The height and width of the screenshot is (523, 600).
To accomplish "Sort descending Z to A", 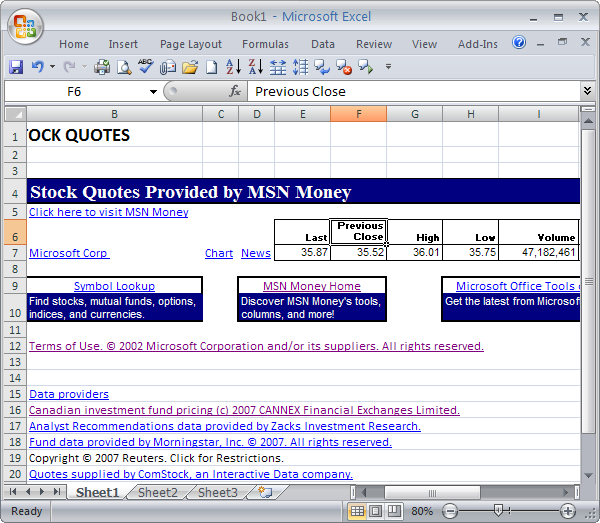I will coord(256,67).
